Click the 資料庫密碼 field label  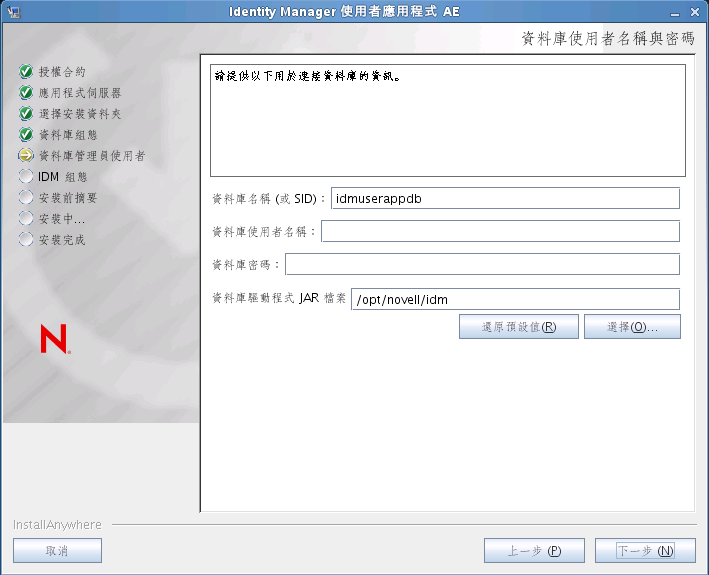(246, 264)
